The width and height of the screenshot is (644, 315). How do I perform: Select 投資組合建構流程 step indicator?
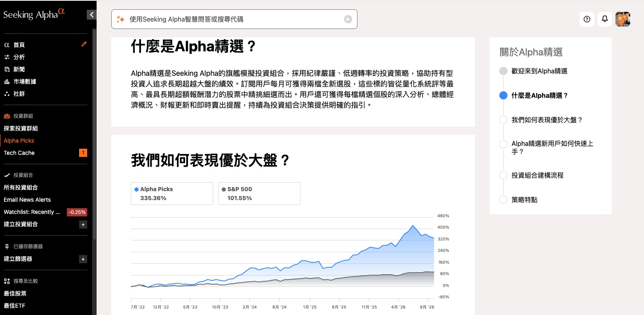click(x=503, y=175)
